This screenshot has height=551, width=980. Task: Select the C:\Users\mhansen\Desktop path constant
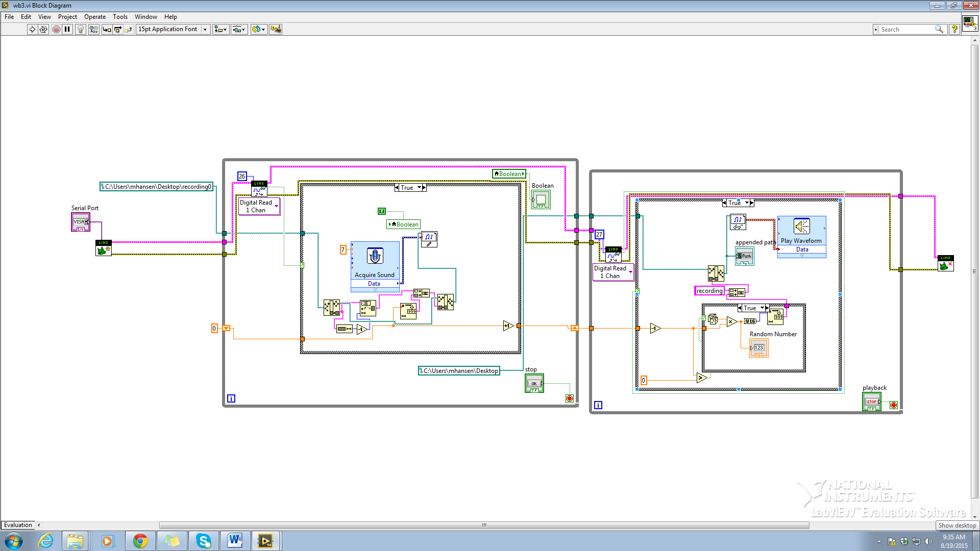pyautogui.click(x=459, y=371)
